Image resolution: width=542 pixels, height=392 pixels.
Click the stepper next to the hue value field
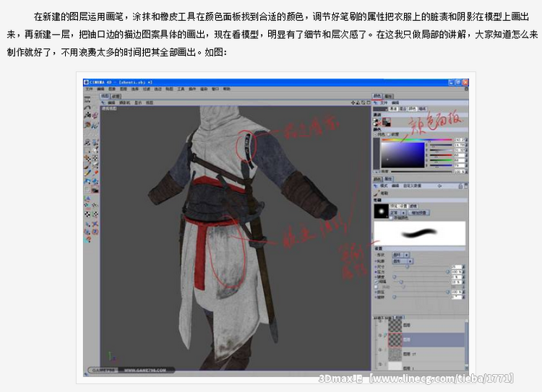(x=466, y=140)
